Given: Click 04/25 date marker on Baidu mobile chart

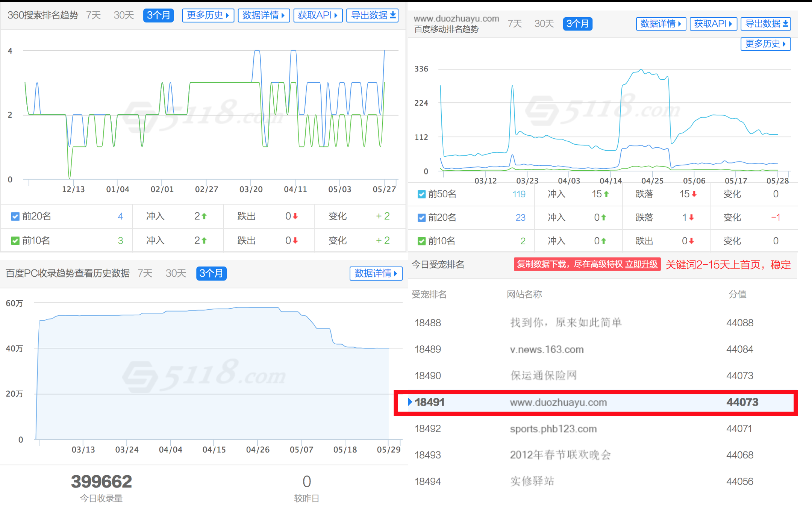Looking at the screenshot, I should coord(652,181).
